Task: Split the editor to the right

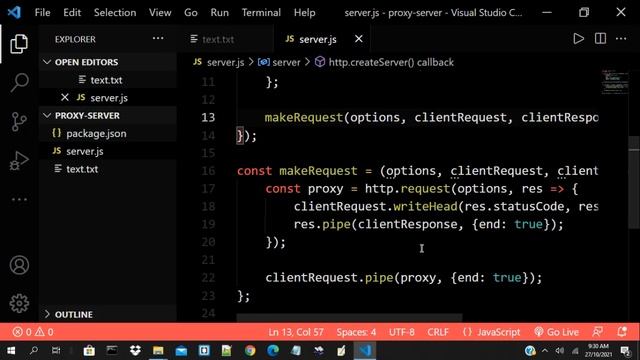Action: pyautogui.click(x=600, y=39)
